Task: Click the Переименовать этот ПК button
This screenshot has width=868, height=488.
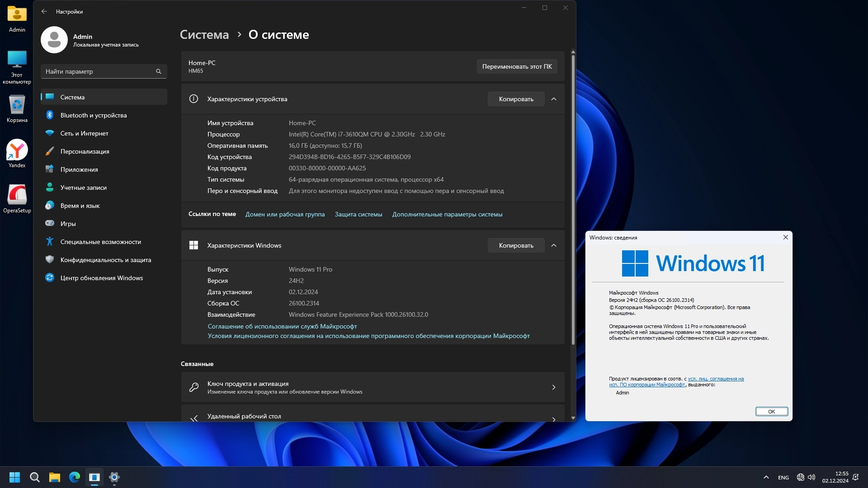Action: pos(517,66)
